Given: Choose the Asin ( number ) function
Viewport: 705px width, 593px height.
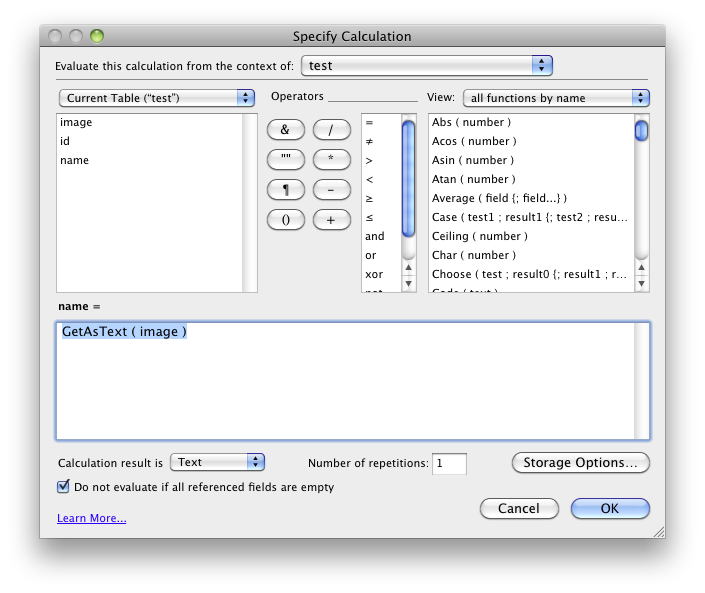Looking at the screenshot, I should (531, 161).
